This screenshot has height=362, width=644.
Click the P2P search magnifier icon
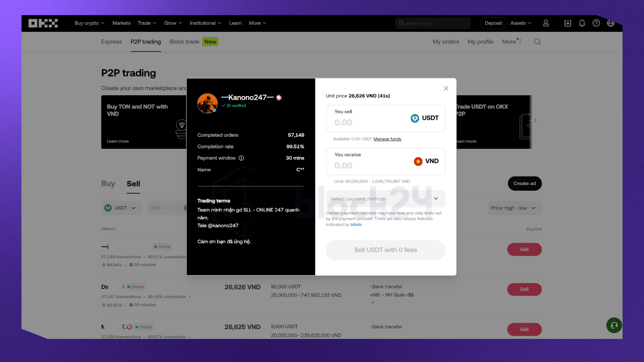point(537,42)
